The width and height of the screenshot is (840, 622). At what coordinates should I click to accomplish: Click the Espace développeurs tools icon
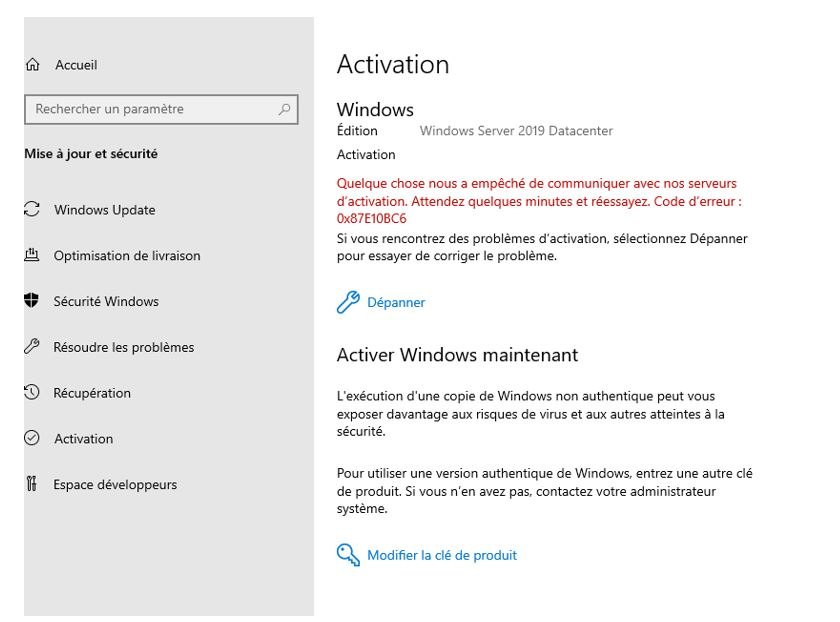[32, 484]
